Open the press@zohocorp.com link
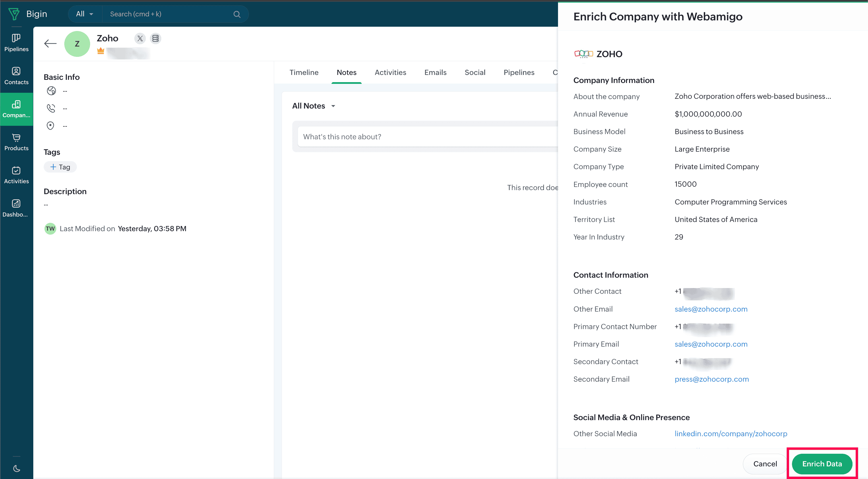The image size is (868, 479). (712, 379)
